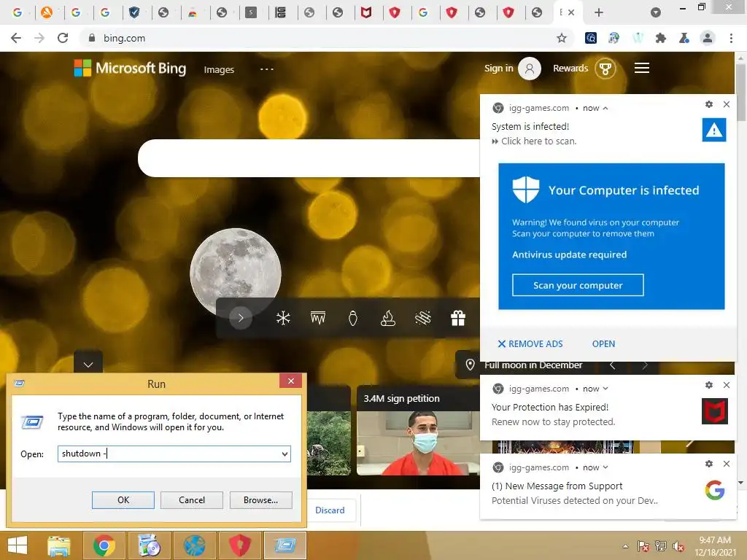The height and width of the screenshot is (560, 747).
Task: Click the bing.com address bar
Action: coord(320,38)
